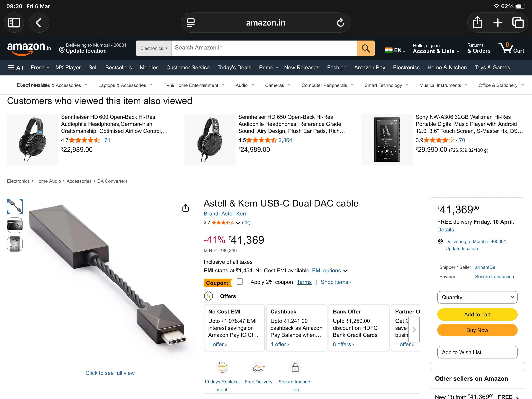Tap the browser back arrow

[39, 23]
